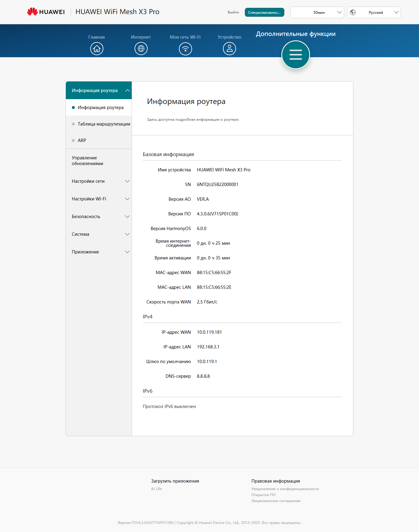Open the Home (Главная) icon
The width and height of the screenshot is (419, 532).
(x=97, y=49)
